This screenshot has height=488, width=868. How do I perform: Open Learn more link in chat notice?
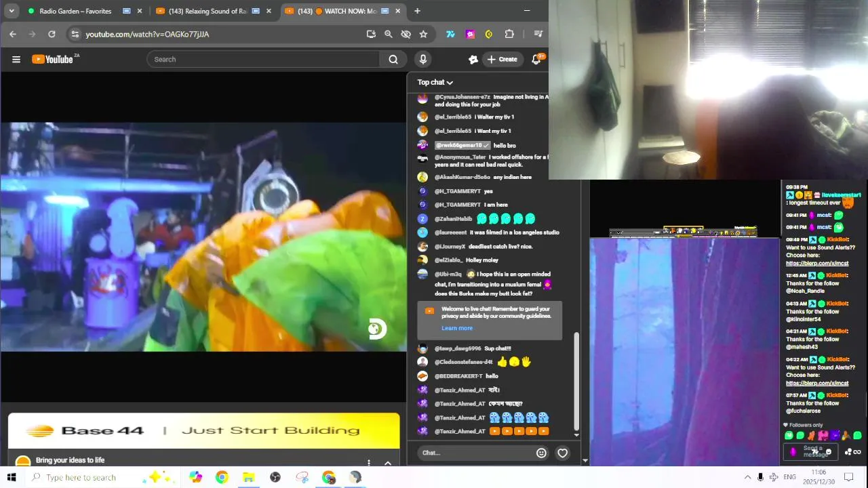pos(457,328)
